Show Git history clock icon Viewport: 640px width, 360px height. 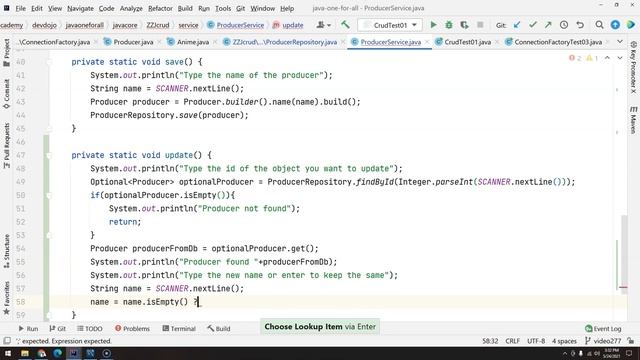[564, 25]
